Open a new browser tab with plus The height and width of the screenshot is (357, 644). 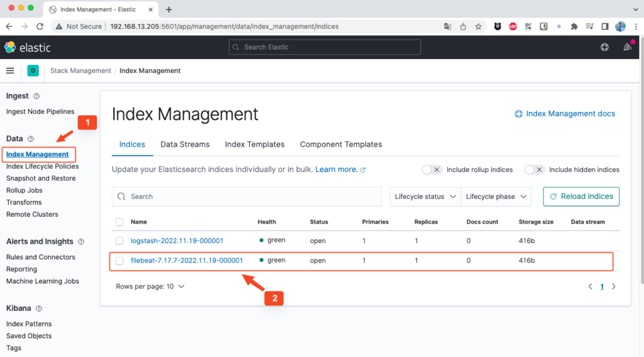click(x=169, y=9)
